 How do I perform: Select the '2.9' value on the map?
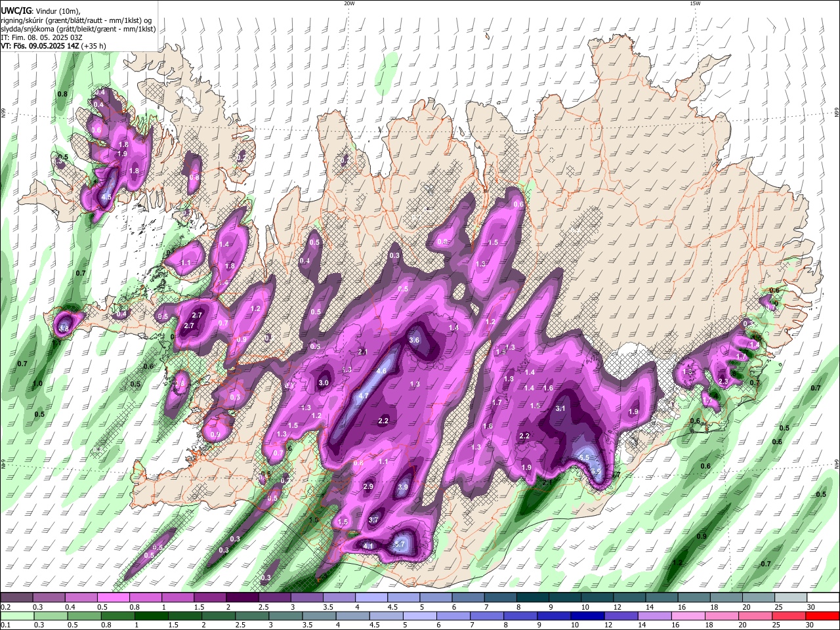tap(368, 486)
